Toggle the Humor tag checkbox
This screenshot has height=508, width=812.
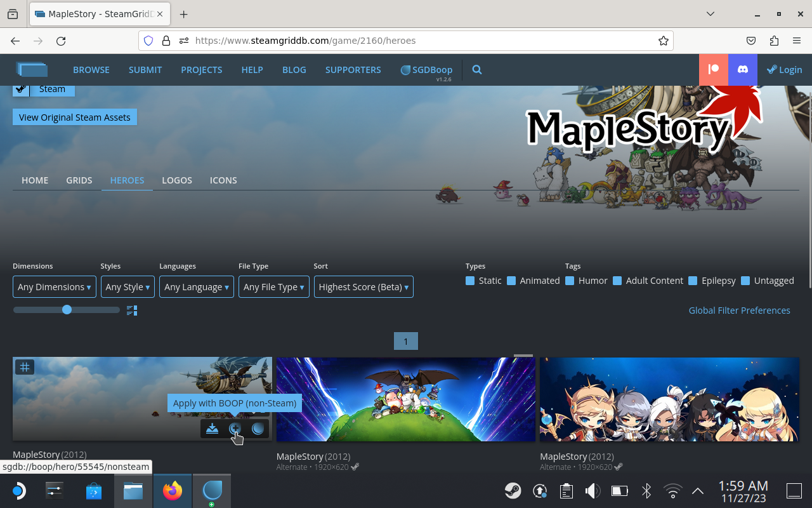coord(570,281)
